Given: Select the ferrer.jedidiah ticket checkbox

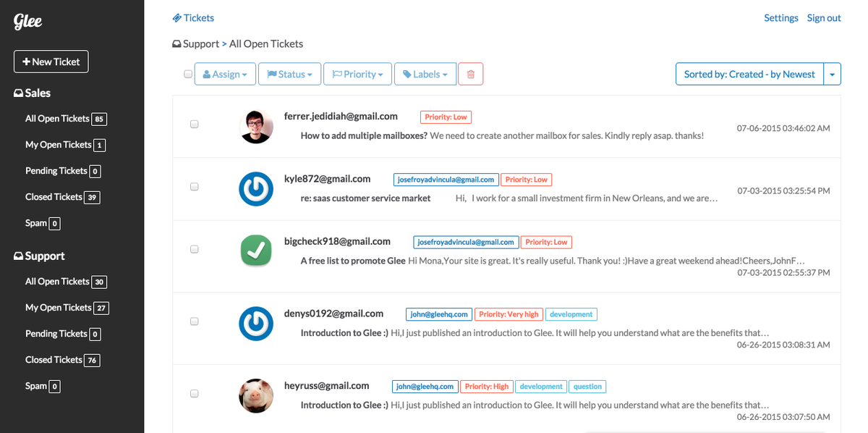Looking at the screenshot, I should tap(195, 125).
